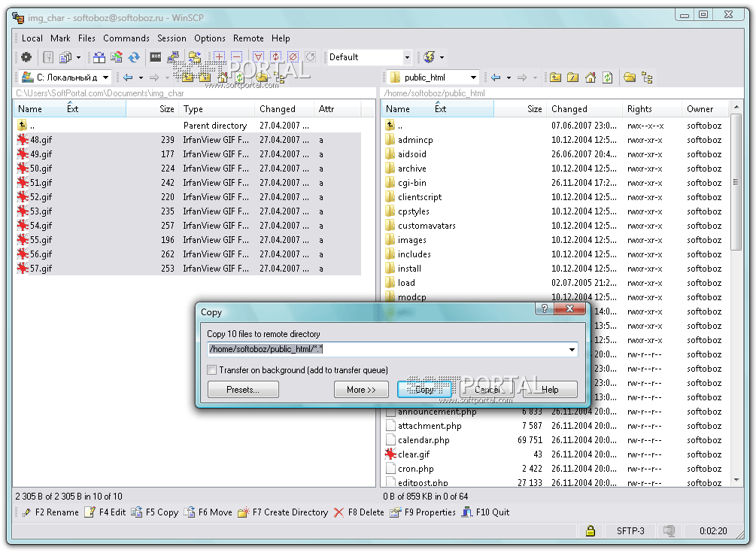756x556 pixels.
Task: Select the file 48.gif in local panel
Action: [41, 140]
